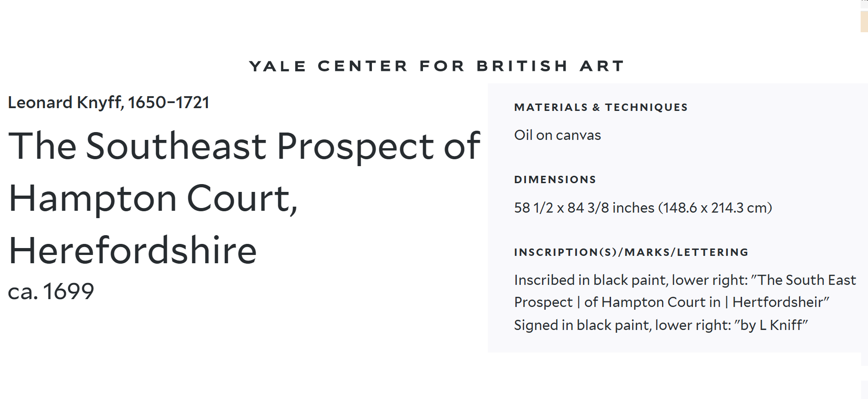Click the Materials & Techniques heading
Viewport: 868px width, 399px height.
tap(601, 108)
